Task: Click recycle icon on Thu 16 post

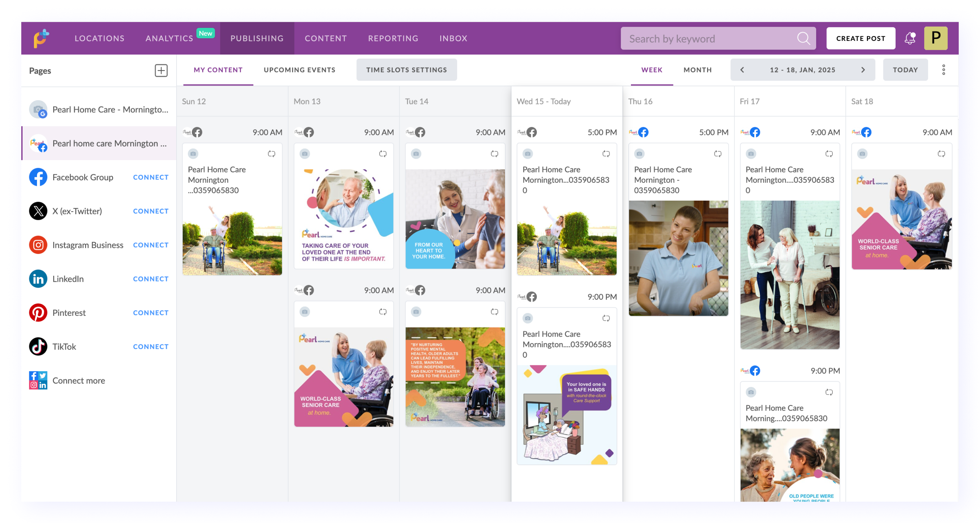Action: click(717, 154)
